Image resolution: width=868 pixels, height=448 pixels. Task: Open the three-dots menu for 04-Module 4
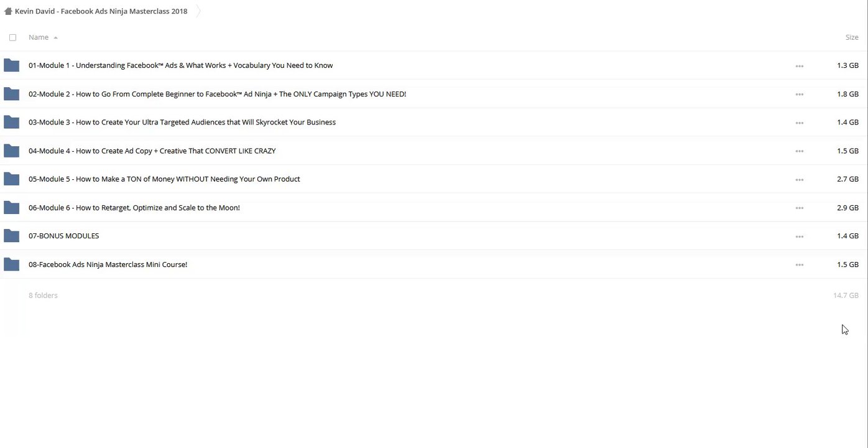[799, 151]
